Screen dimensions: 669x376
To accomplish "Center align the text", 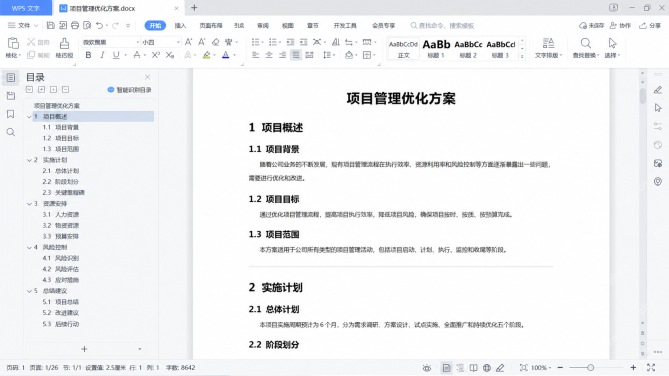I will pos(269,55).
